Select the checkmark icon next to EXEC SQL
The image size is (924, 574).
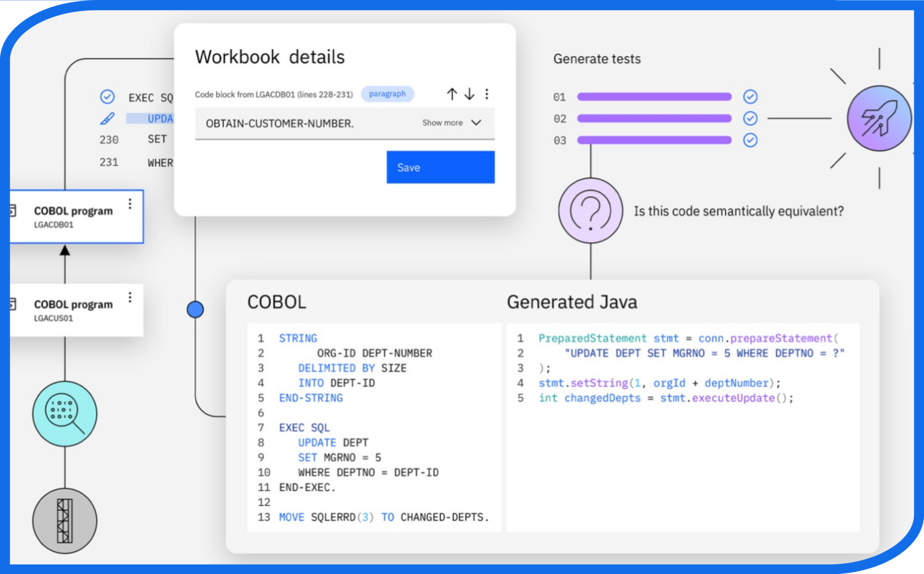click(107, 96)
